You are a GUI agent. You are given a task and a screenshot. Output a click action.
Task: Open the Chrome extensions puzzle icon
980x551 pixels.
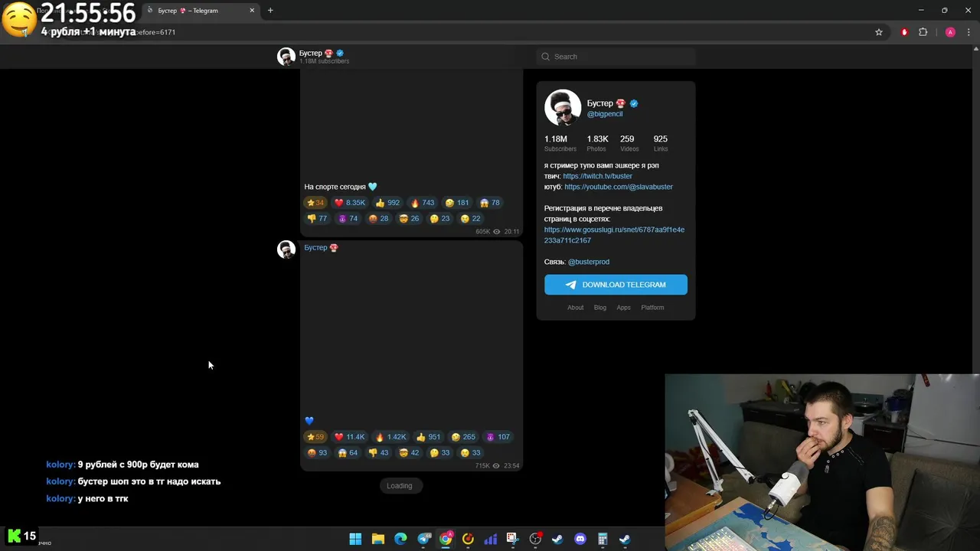click(923, 32)
